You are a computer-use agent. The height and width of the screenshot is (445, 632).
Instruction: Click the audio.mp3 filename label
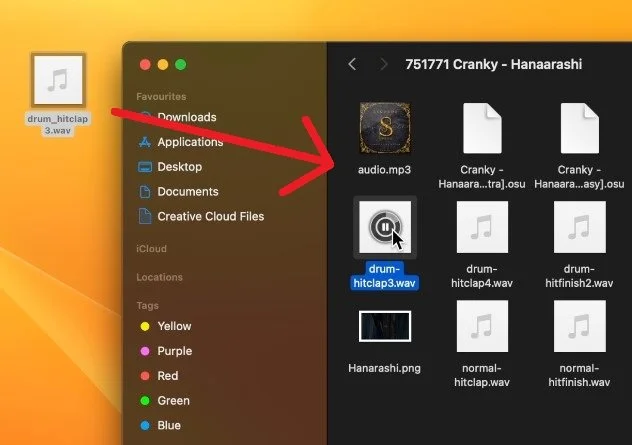point(384,170)
